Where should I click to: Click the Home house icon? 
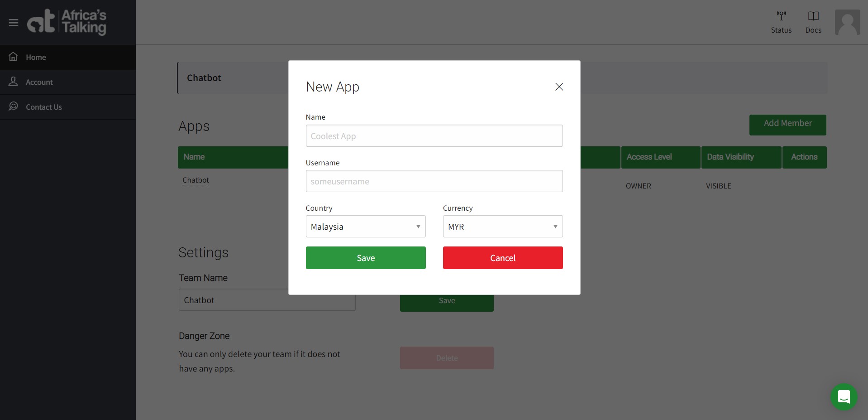click(14, 57)
